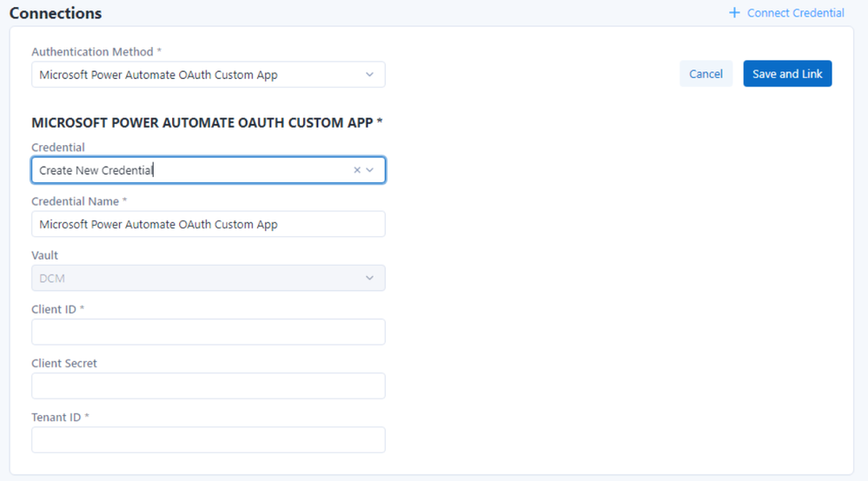868x481 pixels.
Task: Select the Tenant ID input field
Action: [208, 439]
